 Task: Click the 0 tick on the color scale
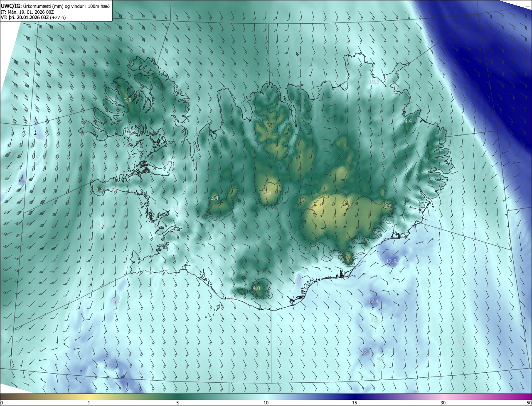tap(2, 403)
